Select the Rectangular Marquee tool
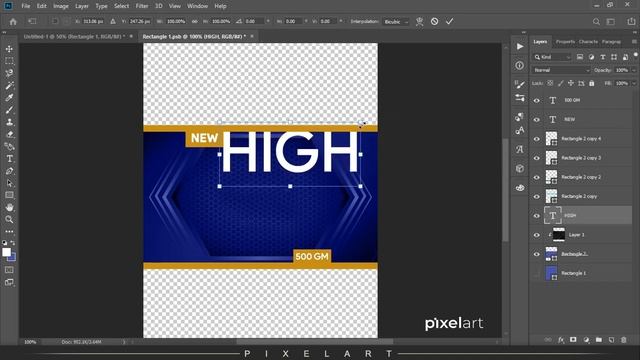The width and height of the screenshot is (640, 360). tap(9, 61)
